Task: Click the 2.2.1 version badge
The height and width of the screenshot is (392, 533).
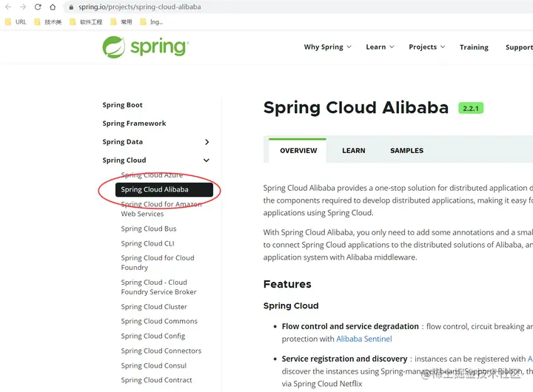Action: (471, 109)
